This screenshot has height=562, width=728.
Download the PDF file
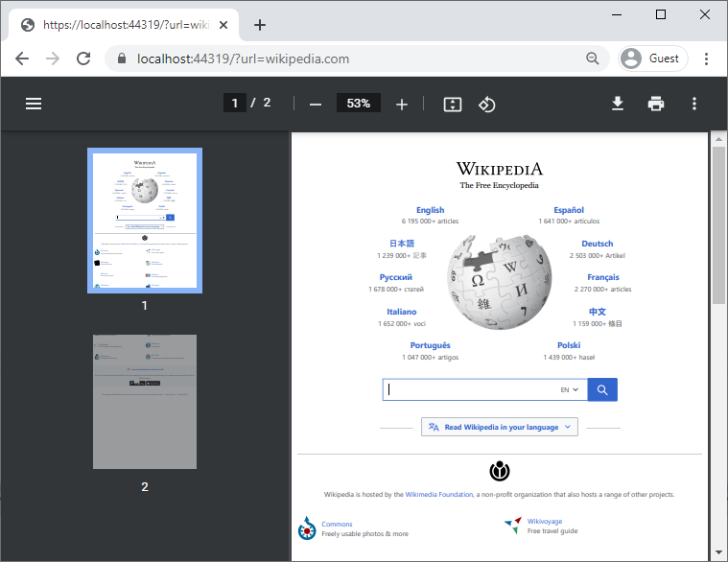(619, 104)
